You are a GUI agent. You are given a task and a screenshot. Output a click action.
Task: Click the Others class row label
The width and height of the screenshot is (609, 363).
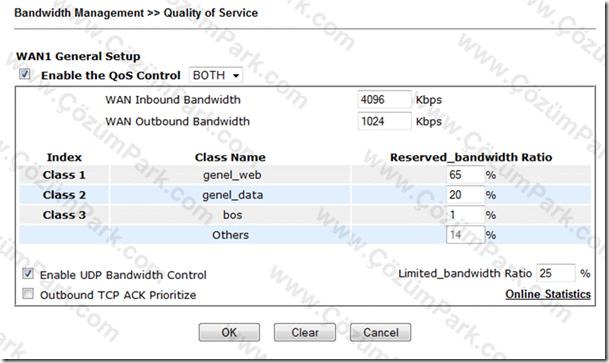230,235
